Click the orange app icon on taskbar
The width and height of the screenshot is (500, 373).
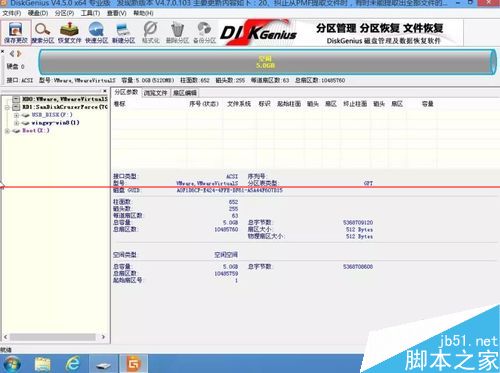pyautogui.click(x=133, y=364)
